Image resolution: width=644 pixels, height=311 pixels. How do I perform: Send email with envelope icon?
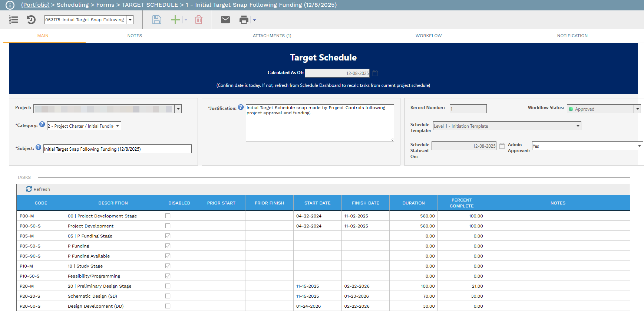225,20
